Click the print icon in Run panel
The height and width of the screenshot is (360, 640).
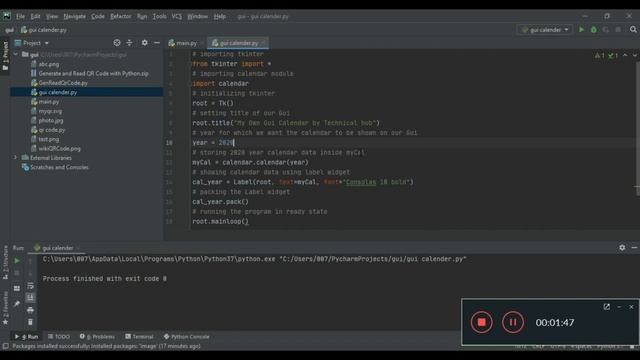point(30,310)
